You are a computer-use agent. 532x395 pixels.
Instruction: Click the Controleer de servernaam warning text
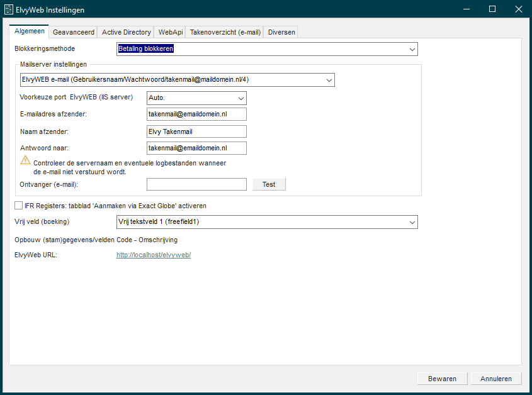coord(130,167)
